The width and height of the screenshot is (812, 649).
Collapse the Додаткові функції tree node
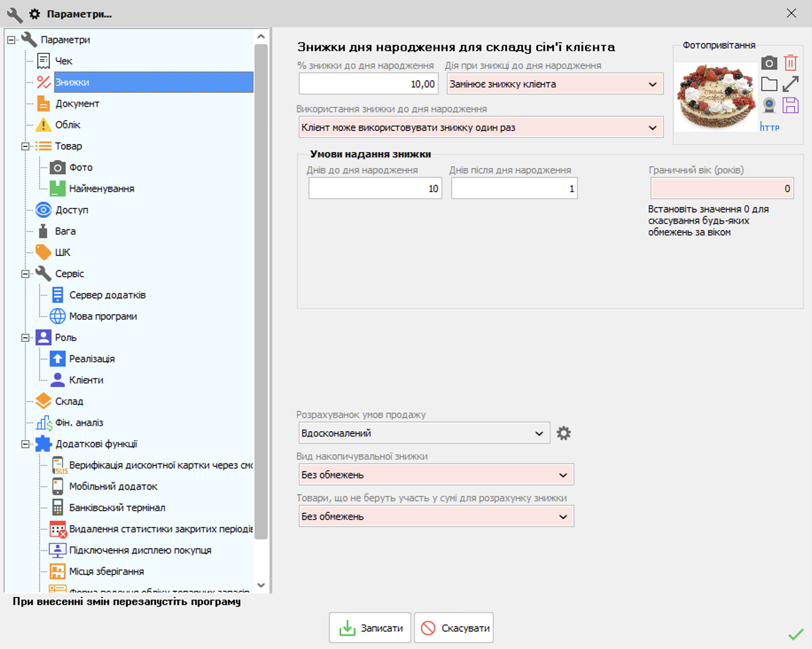(x=25, y=444)
